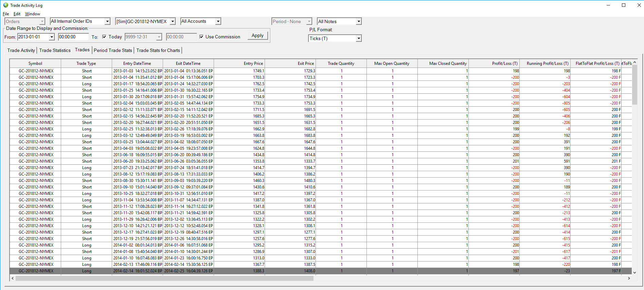This screenshot has width=644, height=290.
Task: Select the Trades tab
Action: pyautogui.click(x=82, y=50)
